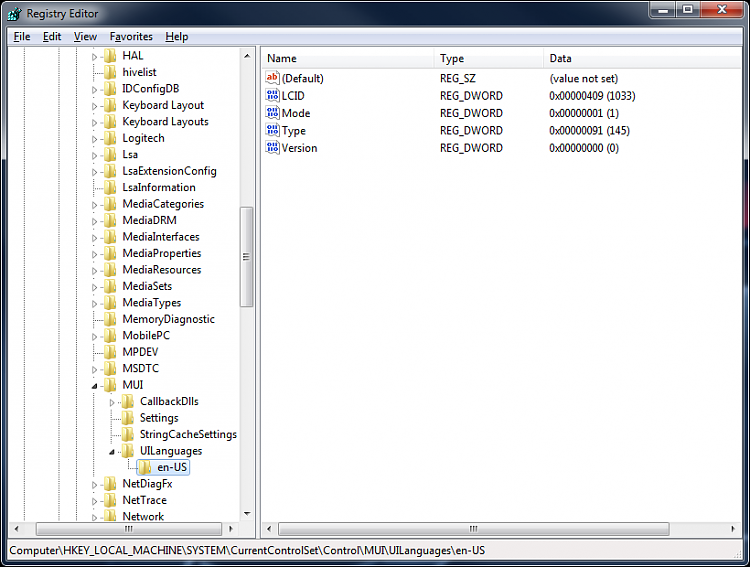Expand the LsaExtensionConfig key
The width and height of the screenshot is (750, 567).
pyautogui.click(x=94, y=172)
